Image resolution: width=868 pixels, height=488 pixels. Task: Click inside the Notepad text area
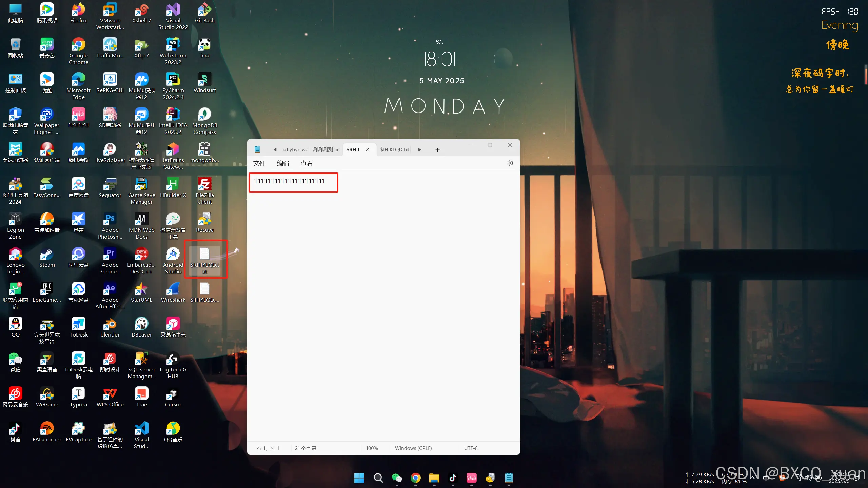(383, 305)
